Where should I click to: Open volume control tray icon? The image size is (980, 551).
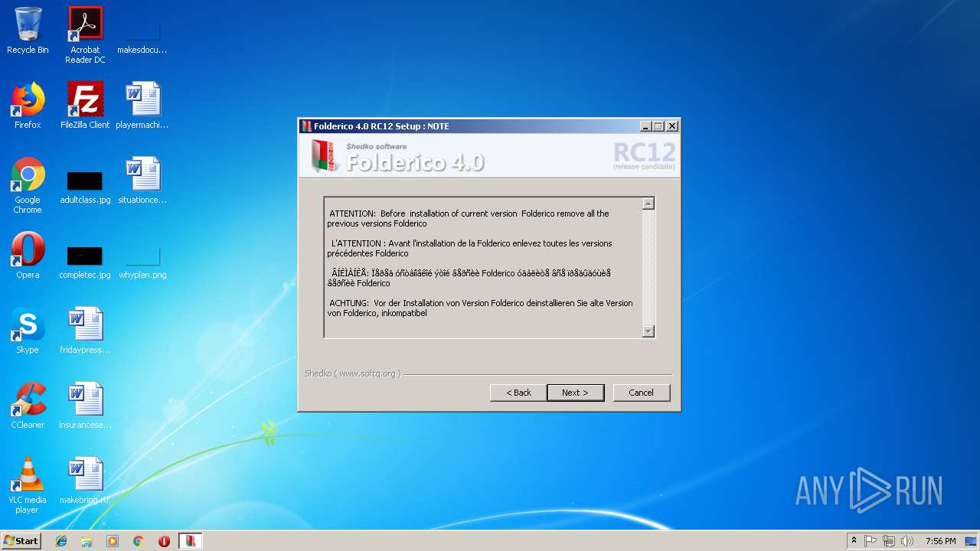[907, 540]
